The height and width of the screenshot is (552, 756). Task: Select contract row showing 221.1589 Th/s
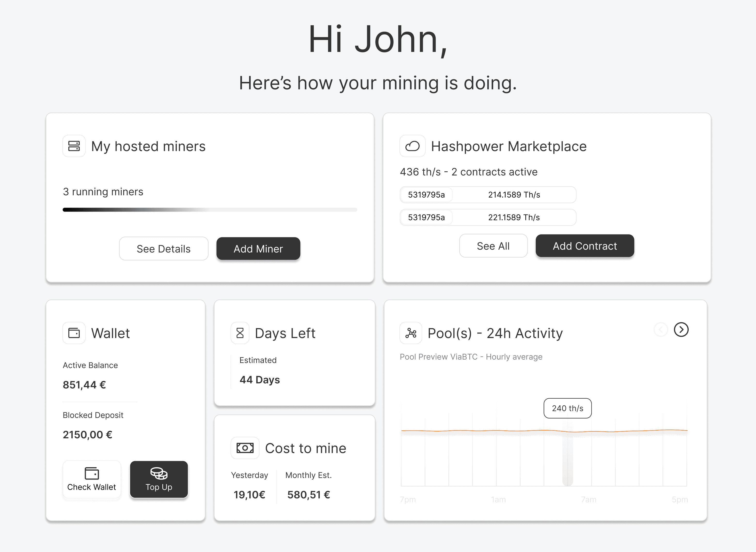tap(488, 218)
